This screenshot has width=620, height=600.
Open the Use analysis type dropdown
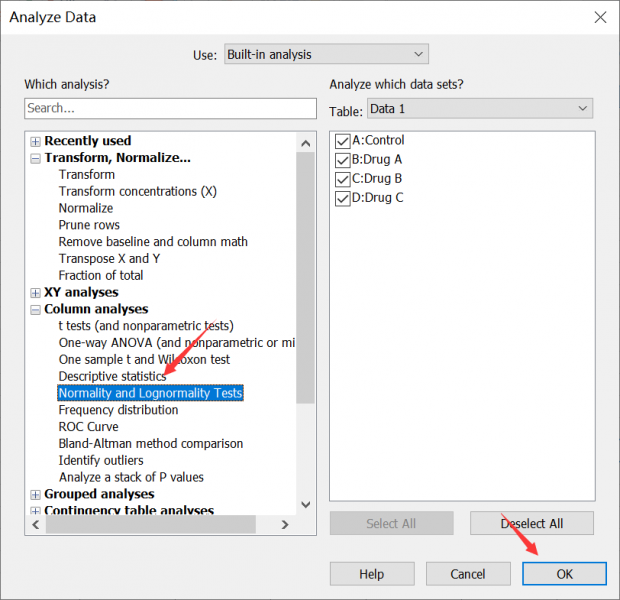324,54
